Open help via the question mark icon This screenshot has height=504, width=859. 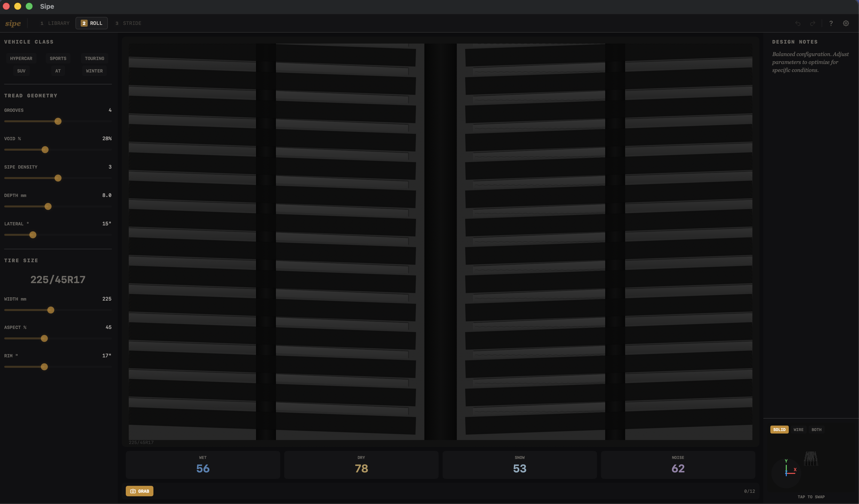tap(831, 23)
